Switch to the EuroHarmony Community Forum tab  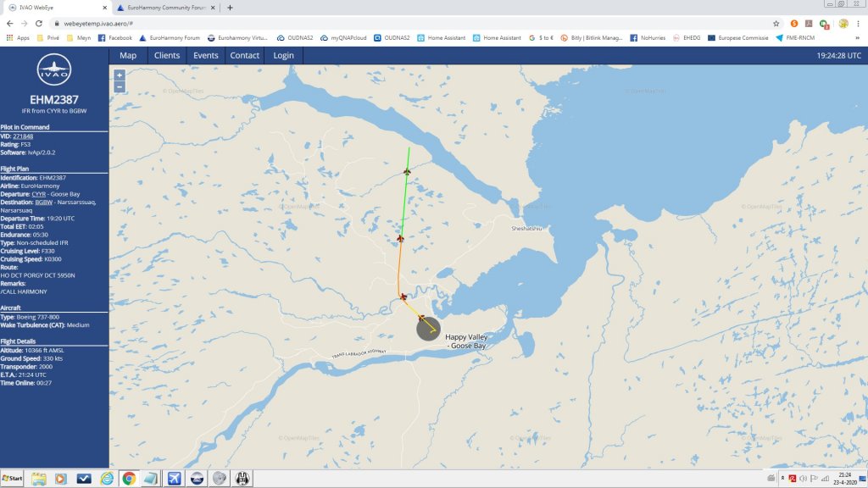[x=165, y=8]
